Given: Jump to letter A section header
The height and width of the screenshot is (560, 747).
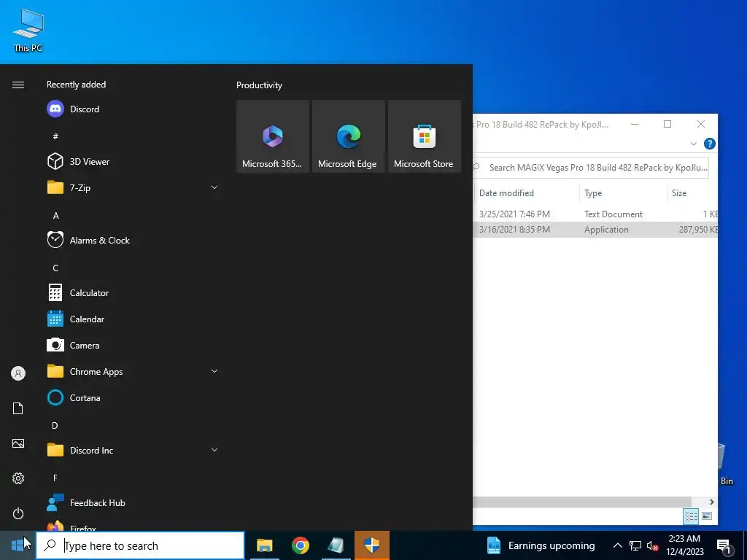Looking at the screenshot, I should point(55,216).
